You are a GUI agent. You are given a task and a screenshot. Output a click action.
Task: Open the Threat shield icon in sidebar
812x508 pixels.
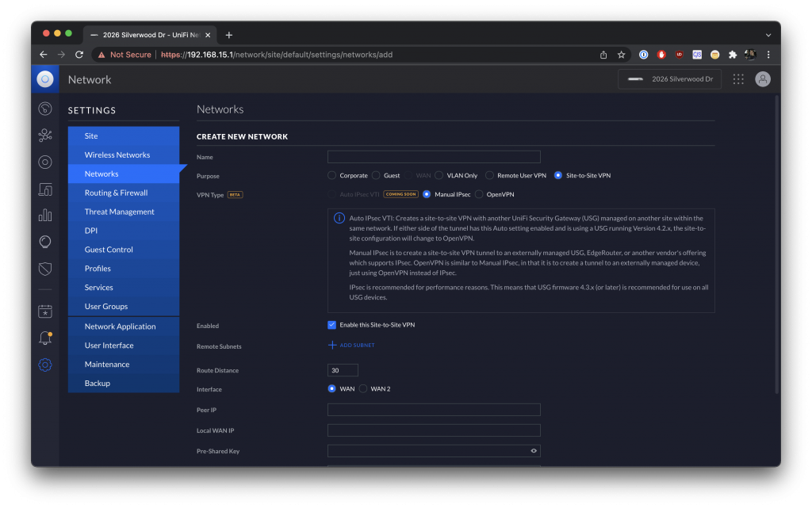pos(45,269)
